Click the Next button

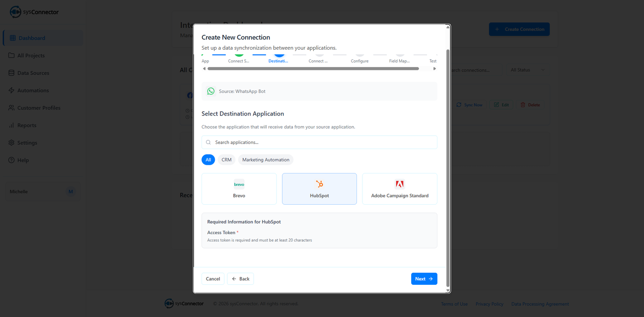point(424,279)
